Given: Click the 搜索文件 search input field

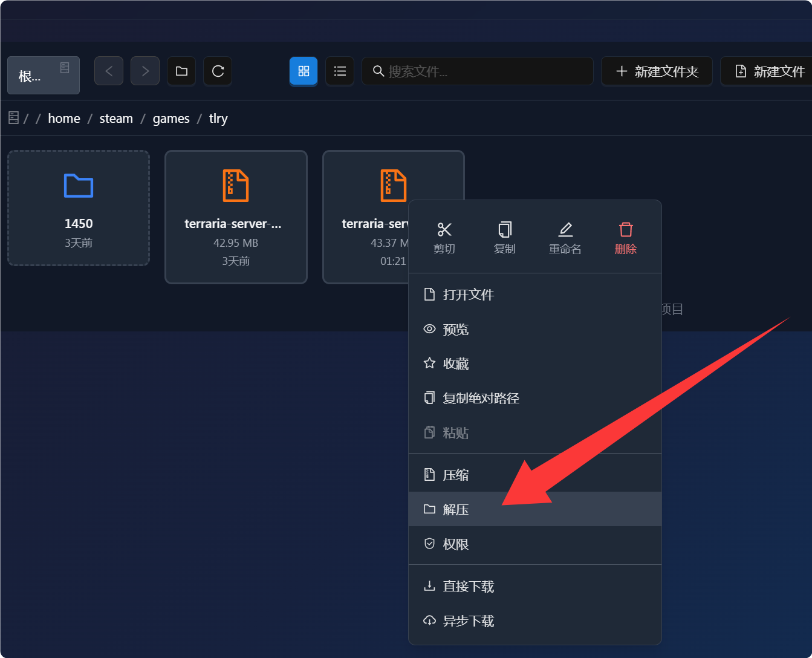Looking at the screenshot, I should pyautogui.click(x=478, y=71).
